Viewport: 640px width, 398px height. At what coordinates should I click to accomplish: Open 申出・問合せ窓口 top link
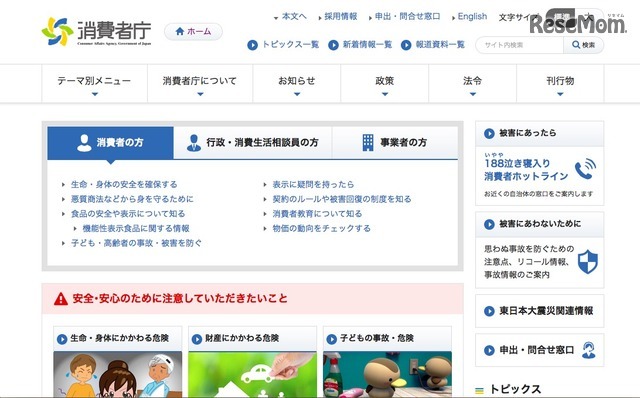(x=407, y=17)
